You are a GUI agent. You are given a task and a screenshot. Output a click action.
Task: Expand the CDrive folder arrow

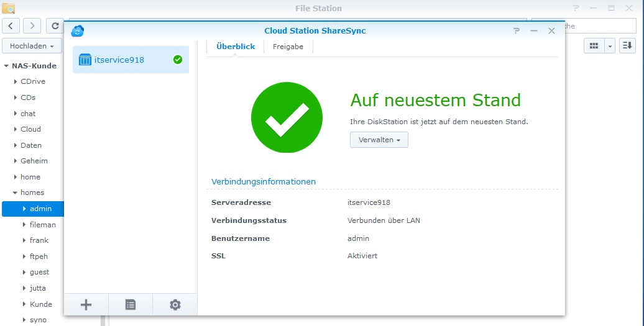click(x=15, y=81)
